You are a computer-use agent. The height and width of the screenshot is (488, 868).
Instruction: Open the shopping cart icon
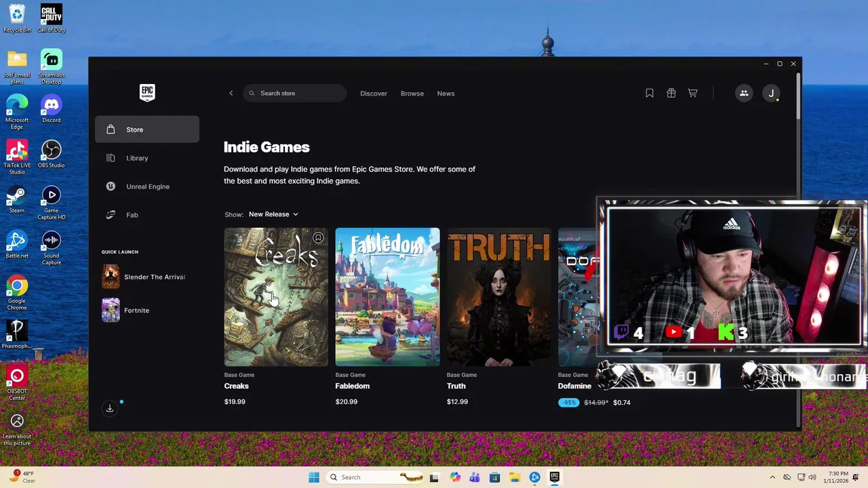[692, 94]
